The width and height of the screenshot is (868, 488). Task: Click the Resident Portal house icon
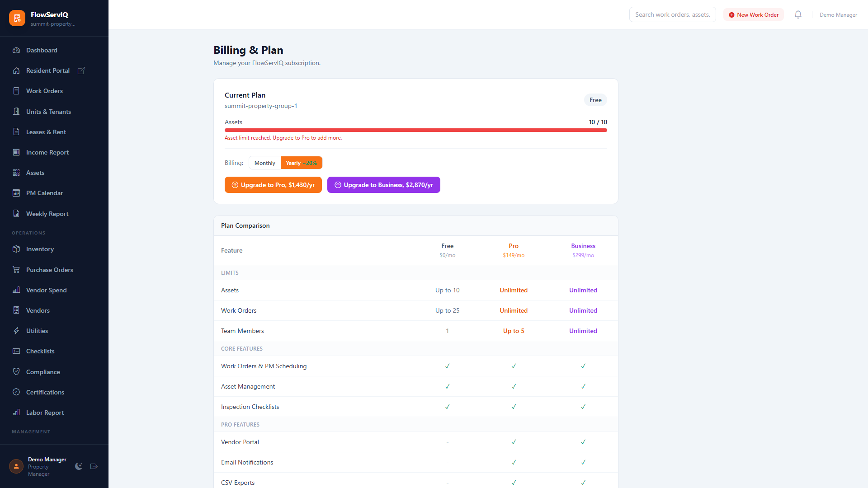16,70
